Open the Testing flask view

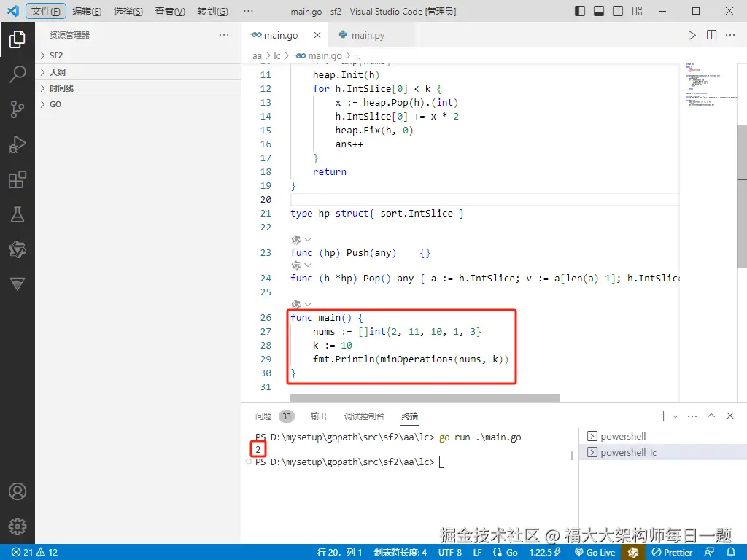18,214
